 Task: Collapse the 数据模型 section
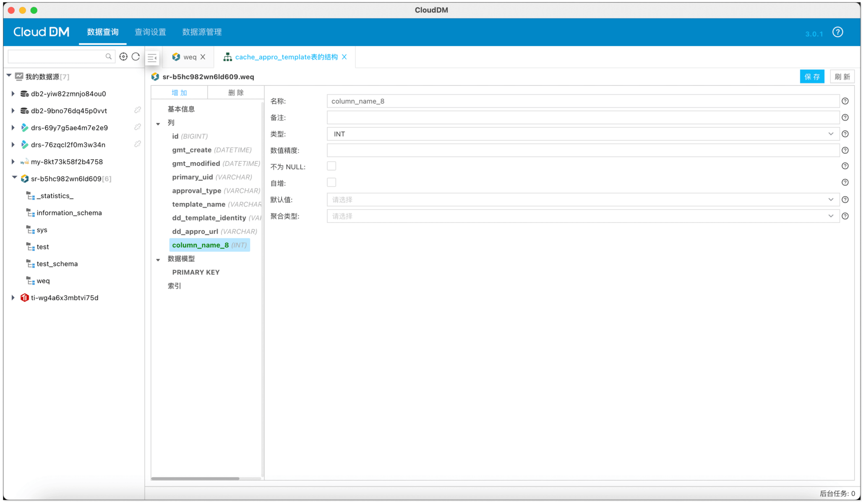pyautogui.click(x=158, y=260)
